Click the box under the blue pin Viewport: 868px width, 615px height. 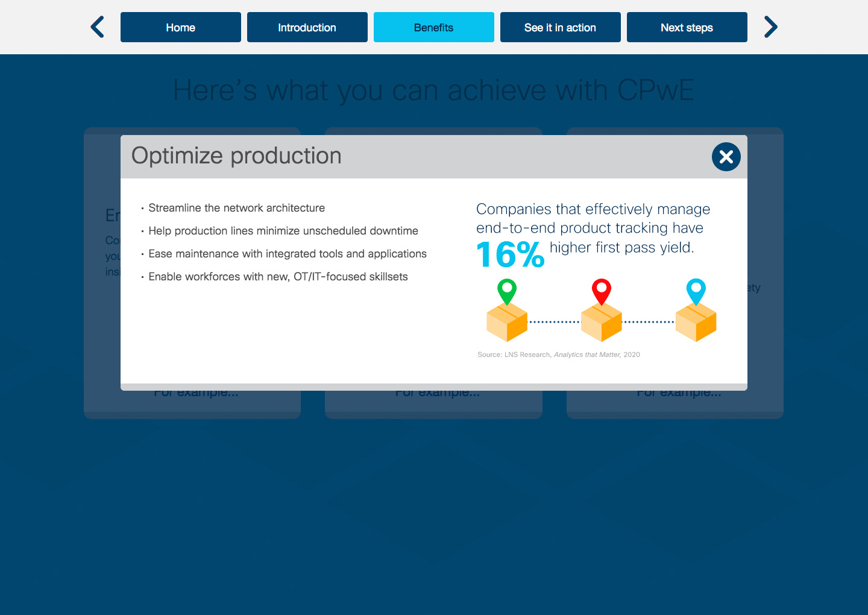pos(696,323)
